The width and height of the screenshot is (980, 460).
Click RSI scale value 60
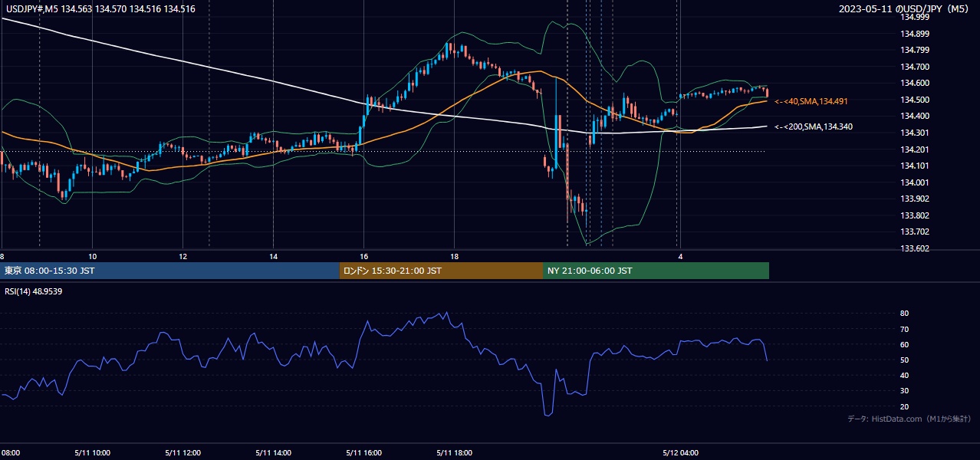point(904,344)
